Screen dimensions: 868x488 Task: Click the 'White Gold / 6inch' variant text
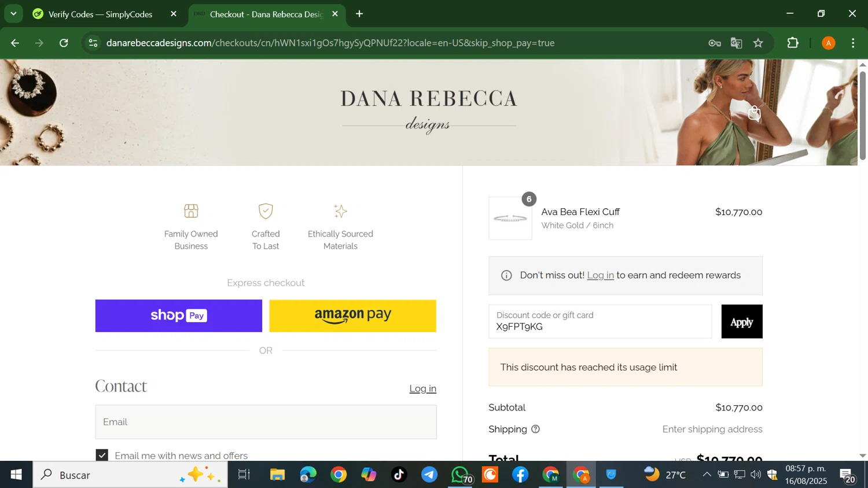(x=578, y=225)
